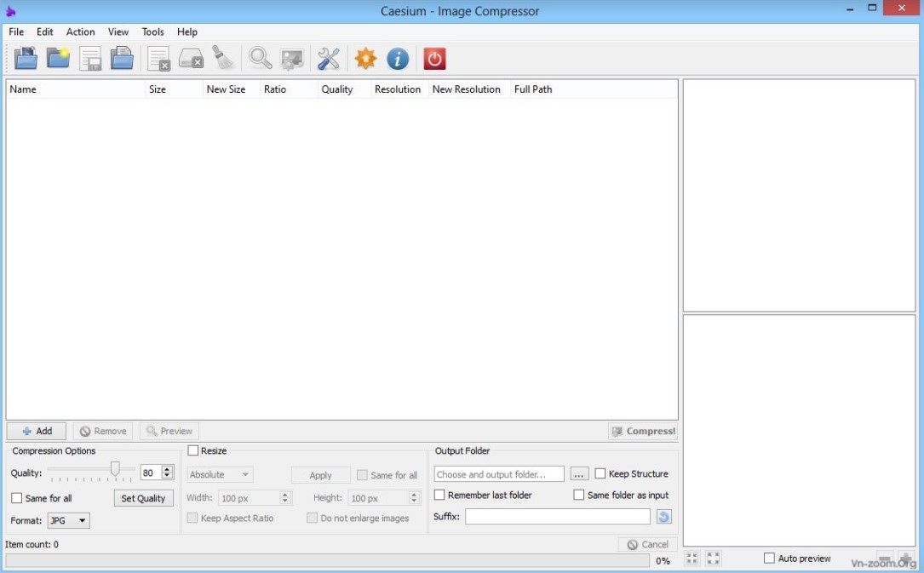Click the New Resolution column header
This screenshot has width=924, height=573.
coord(469,89)
